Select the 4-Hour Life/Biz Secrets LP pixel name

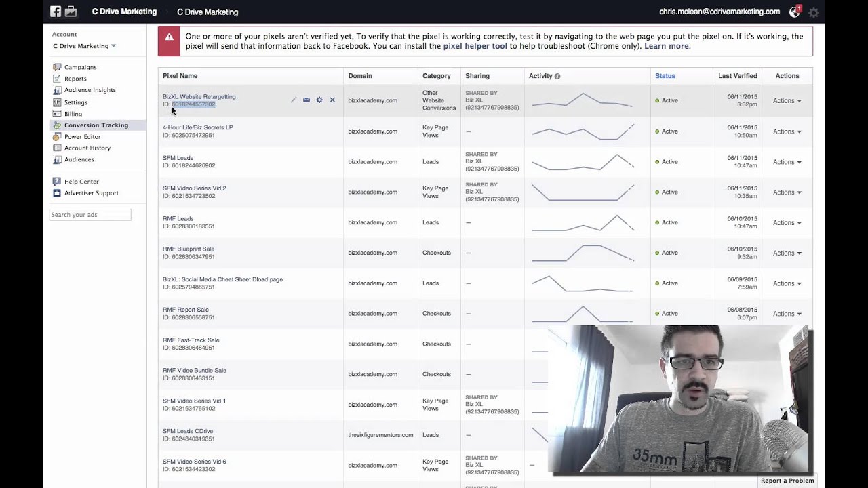(x=197, y=127)
